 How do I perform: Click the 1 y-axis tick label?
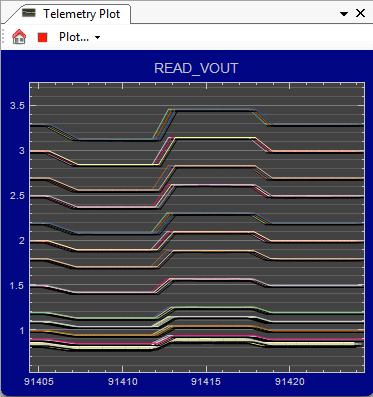[22, 331]
